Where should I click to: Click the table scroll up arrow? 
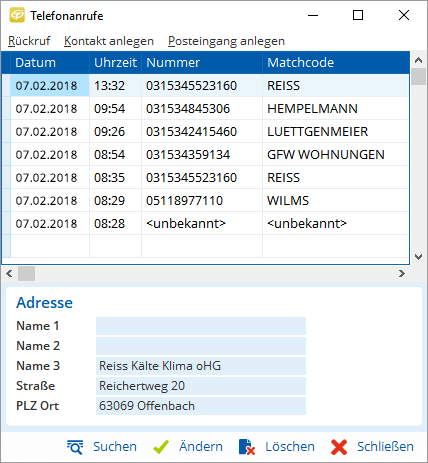coord(418,60)
